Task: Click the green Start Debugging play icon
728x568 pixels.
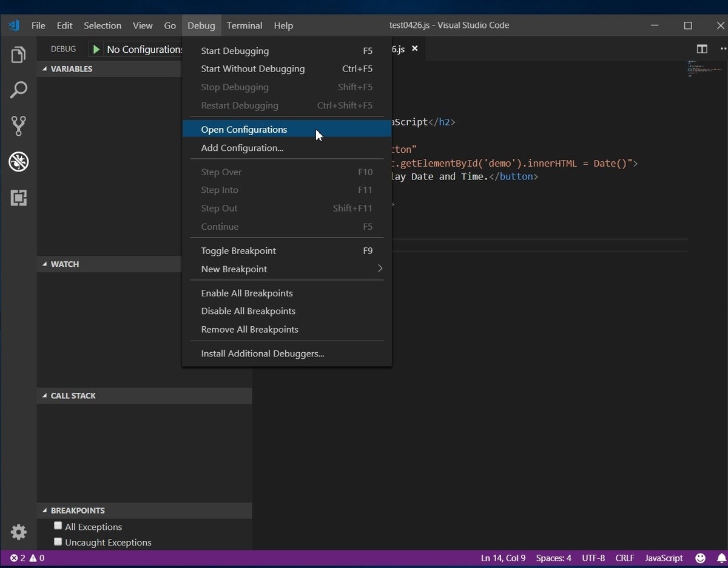Action: coord(96,49)
